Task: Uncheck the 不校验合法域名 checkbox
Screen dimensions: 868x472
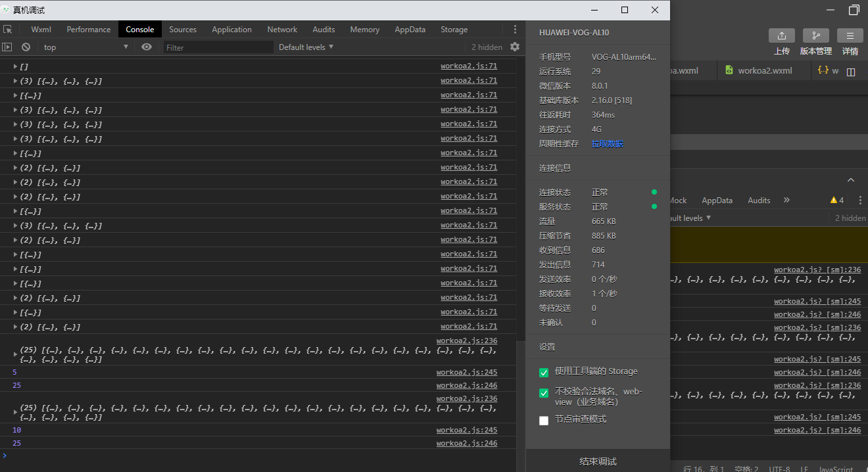Action: (544, 393)
